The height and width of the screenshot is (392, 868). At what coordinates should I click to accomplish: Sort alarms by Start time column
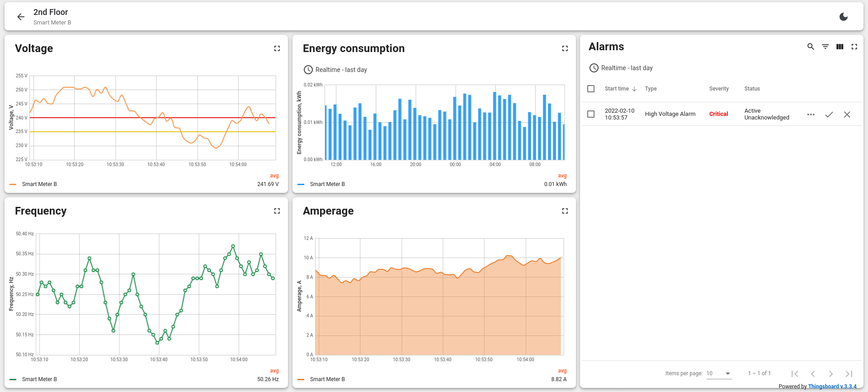pyautogui.click(x=617, y=89)
